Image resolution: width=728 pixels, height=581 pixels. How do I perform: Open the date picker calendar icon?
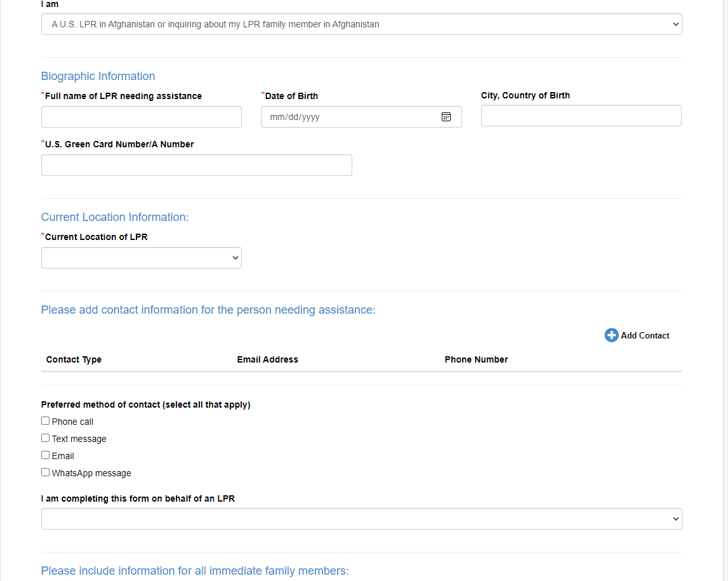click(x=446, y=117)
